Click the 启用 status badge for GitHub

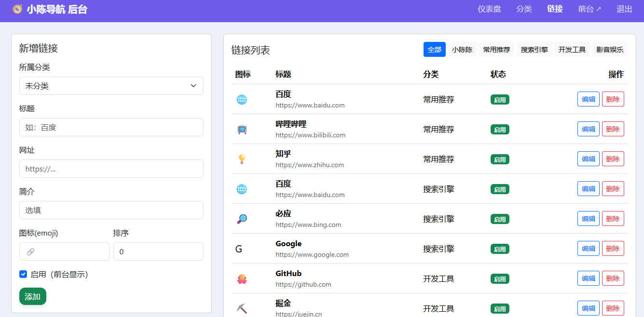[500, 279]
